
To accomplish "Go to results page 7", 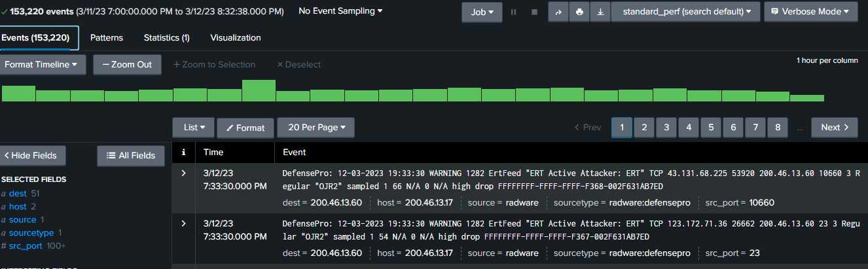I will click(x=755, y=128).
